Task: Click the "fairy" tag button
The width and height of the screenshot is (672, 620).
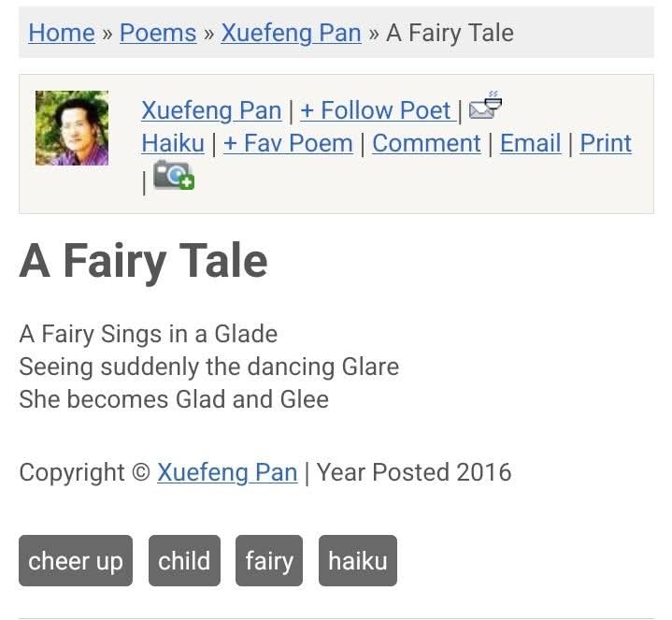Action: click(269, 560)
